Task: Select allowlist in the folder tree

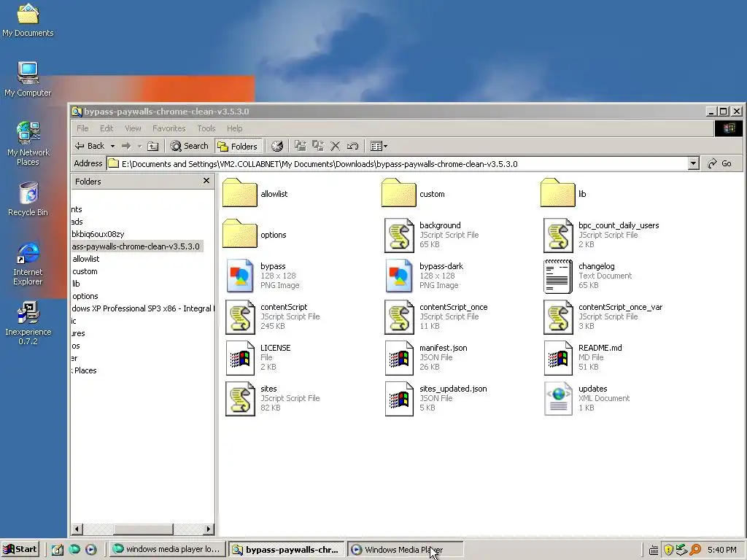Action: point(86,259)
